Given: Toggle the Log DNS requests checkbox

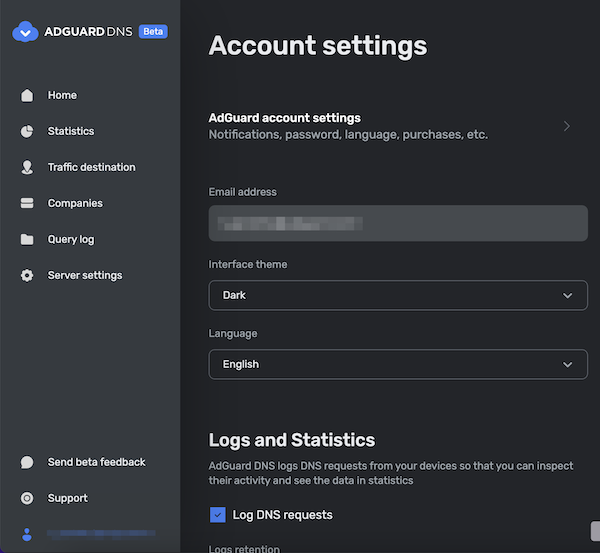Looking at the screenshot, I should tap(218, 515).
